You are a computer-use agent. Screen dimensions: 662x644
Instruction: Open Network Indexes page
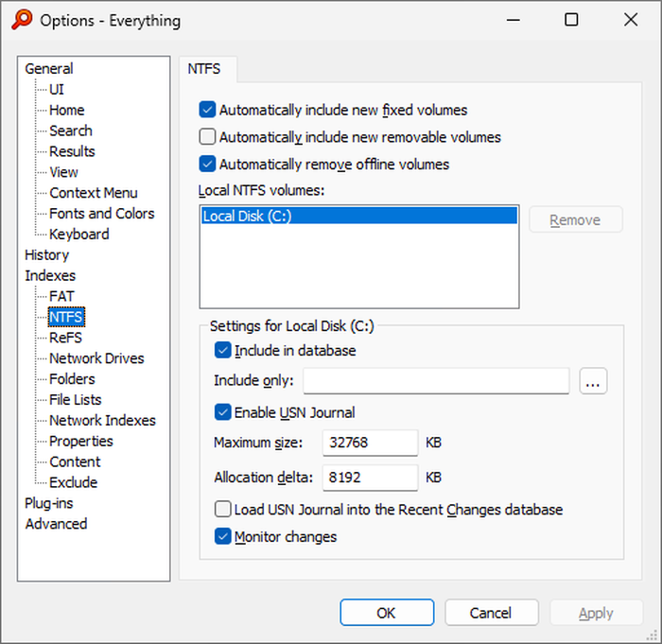pos(102,420)
